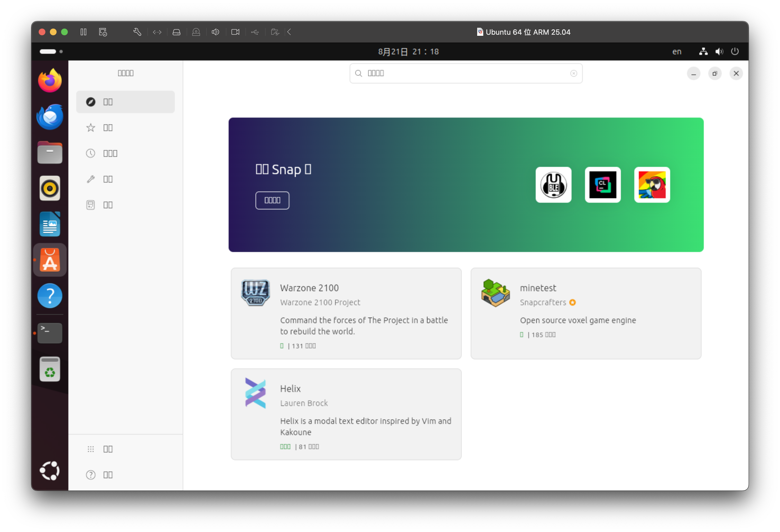Select the clock category in sidebar
The height and width of the screenshot is (532, 780).
pos(125,153)
